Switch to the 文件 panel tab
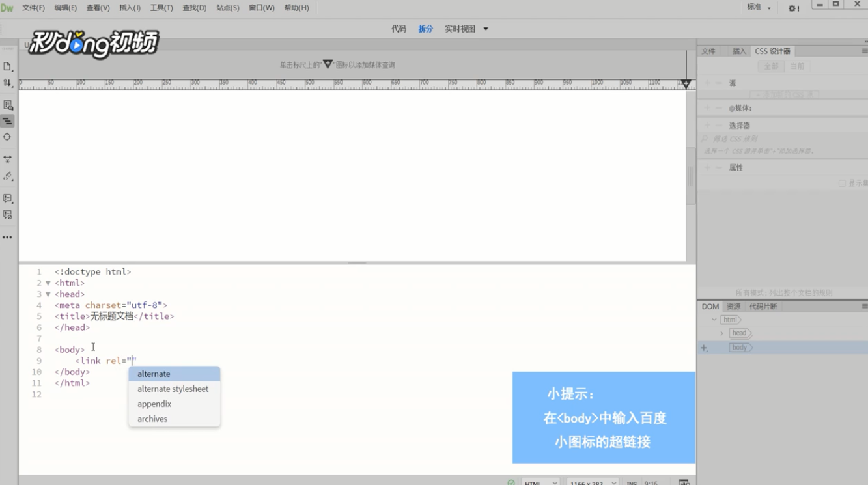Viewport: 868px width, 485px height. [x=708, y=51]
